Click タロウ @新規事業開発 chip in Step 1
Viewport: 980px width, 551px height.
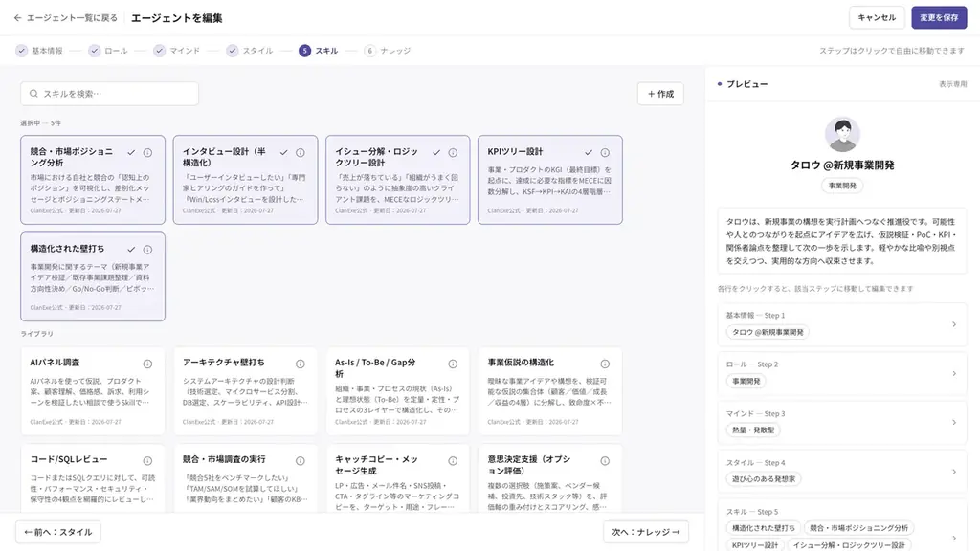(x=768, y=332)
